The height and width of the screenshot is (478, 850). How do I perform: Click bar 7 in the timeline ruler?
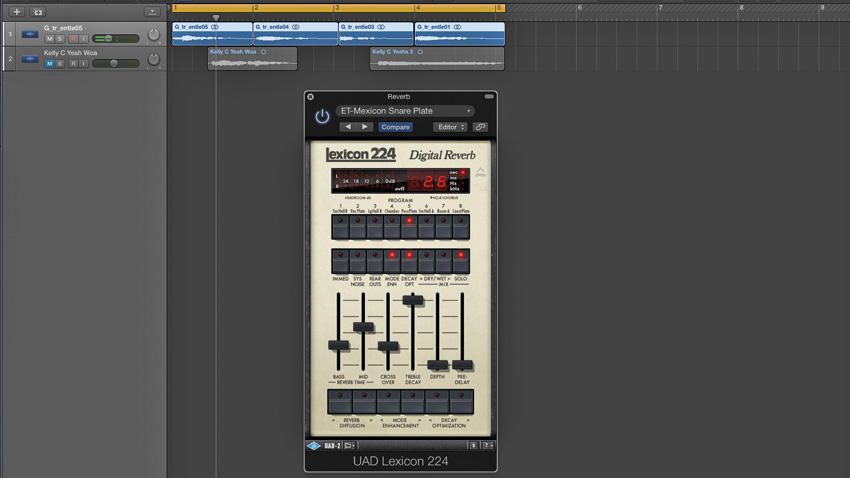(660, 8)
